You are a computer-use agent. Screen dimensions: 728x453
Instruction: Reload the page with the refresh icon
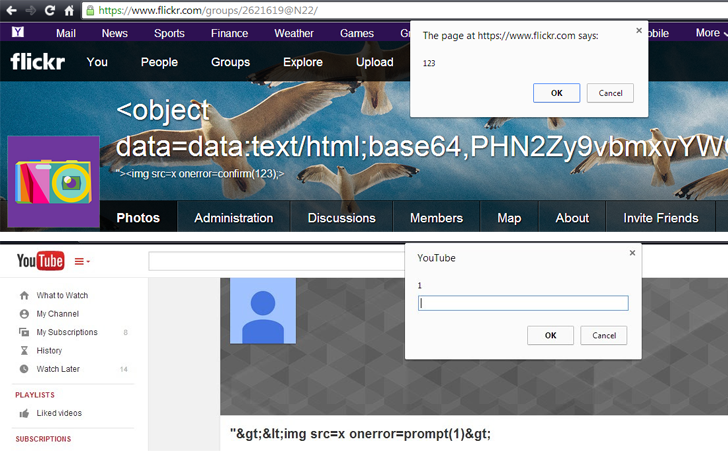pyautogui.click(x=50, y=10)
